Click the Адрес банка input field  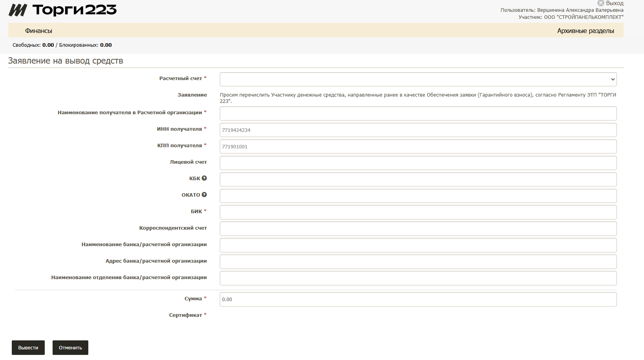pyautogui.click(x=418, y=262)
